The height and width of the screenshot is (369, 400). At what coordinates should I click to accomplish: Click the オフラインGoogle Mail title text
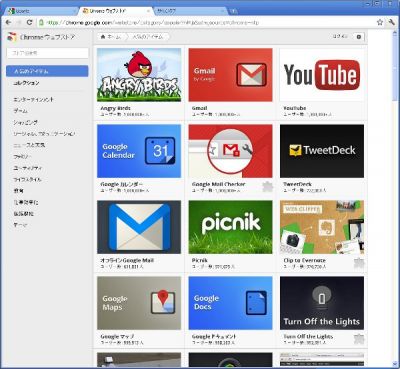coord(127,260)
